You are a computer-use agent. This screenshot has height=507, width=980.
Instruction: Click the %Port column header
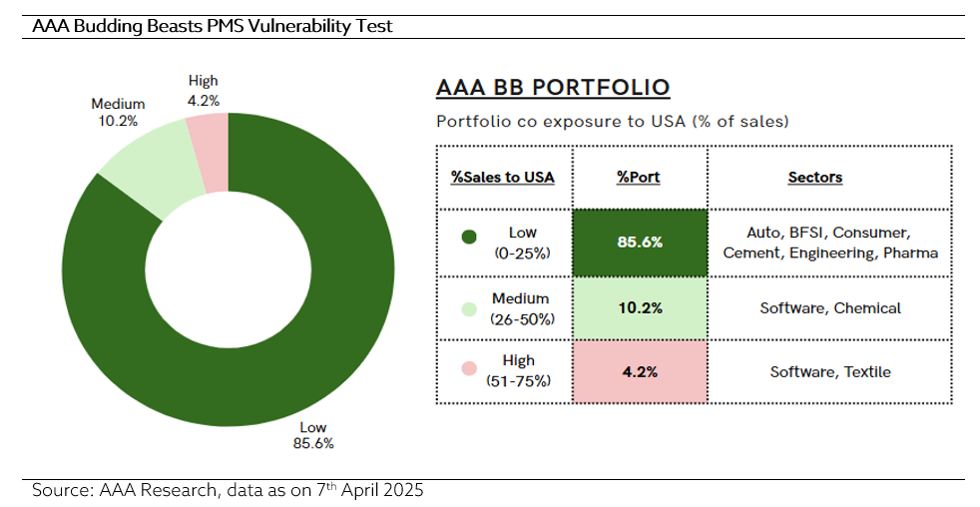pyautogui.click(x=639, y=178)
